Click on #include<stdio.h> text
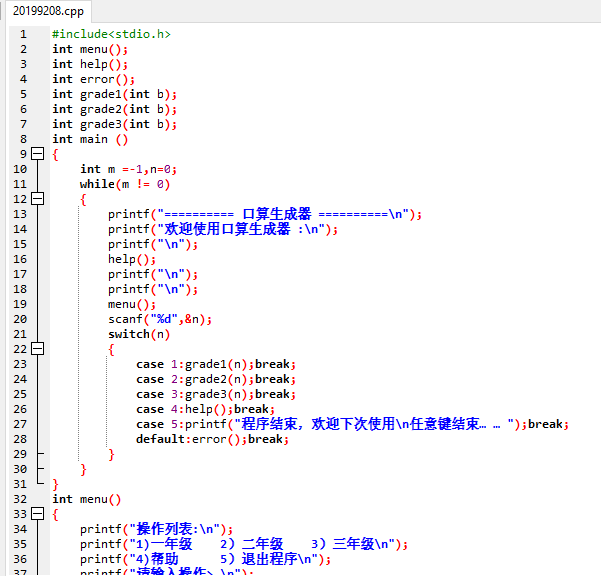This screenshot has width=601, height=576. [x=111, y=34]
